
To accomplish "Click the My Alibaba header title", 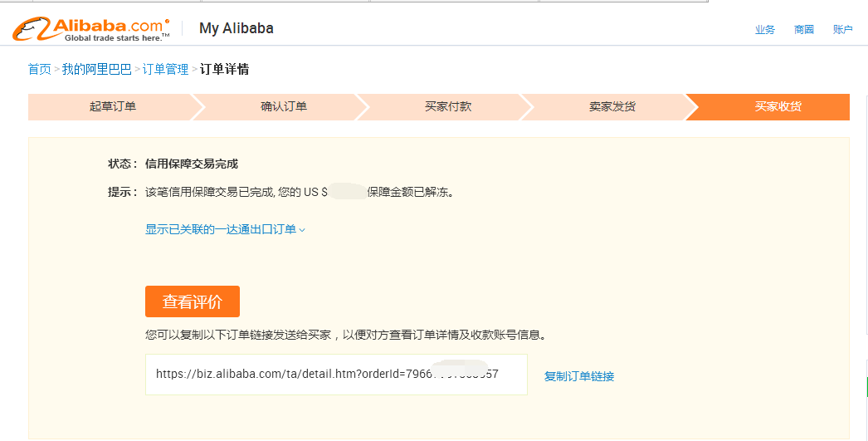I will point(236,29).
